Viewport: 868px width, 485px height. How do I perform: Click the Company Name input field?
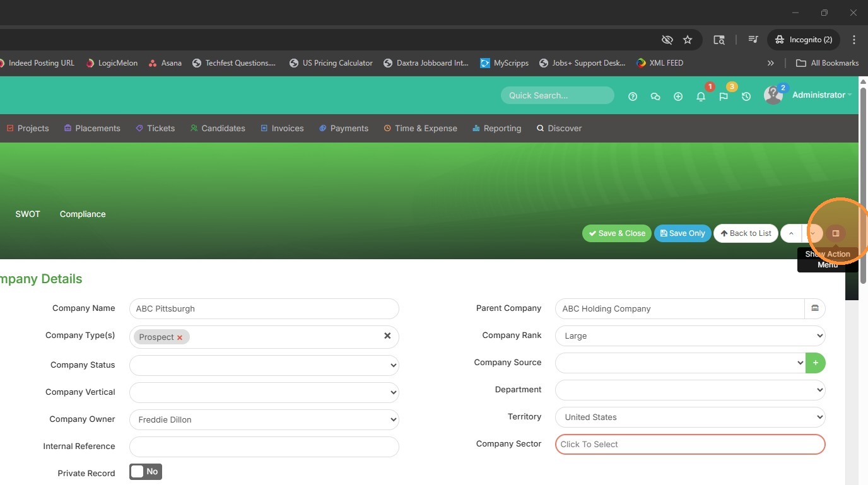(x=264, y=308)
